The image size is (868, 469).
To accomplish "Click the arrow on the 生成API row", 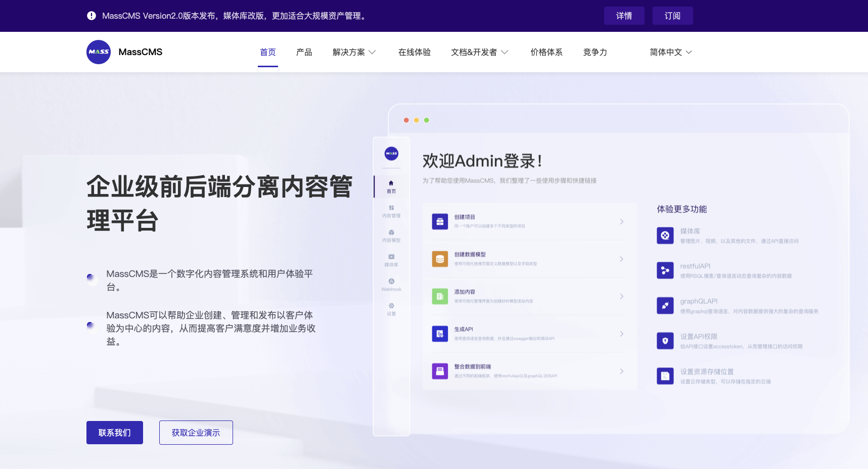I will (x=622, y=334).
